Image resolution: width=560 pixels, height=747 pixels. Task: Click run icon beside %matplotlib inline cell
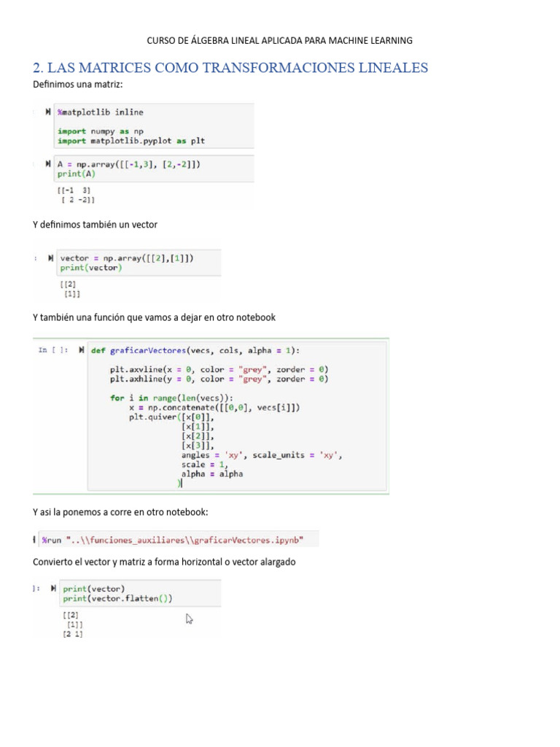pos(47,112)
